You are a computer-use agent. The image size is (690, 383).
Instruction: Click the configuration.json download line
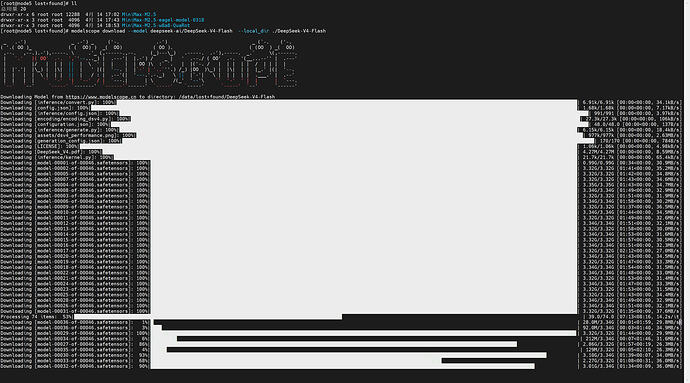[x=340, y=124]
